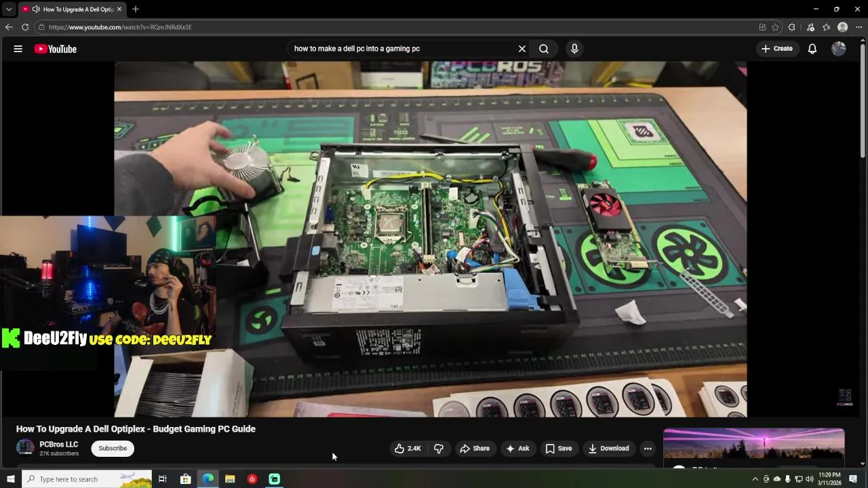This screenshot has width=868, height=488.
Task: Open YouTube notifications bell
Action: coord(812,49)
